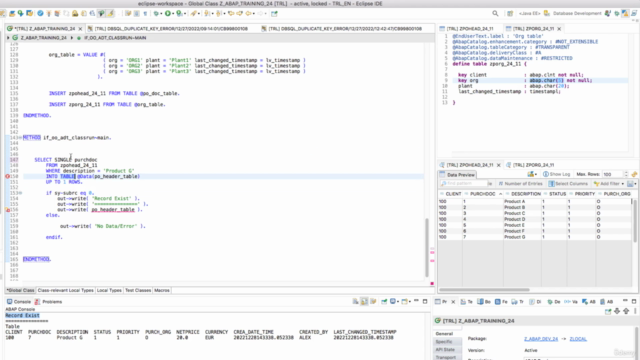Click Clear Console icon in console toolbar
640x360 pixels.
(x=356, y=302)
